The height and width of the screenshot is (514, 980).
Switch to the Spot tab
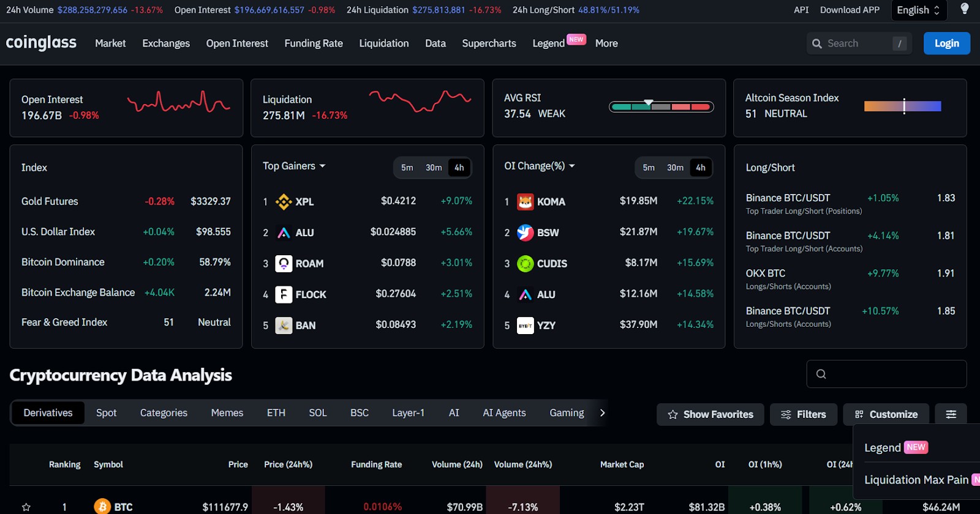pyautogui.click(x=106, y=413)
